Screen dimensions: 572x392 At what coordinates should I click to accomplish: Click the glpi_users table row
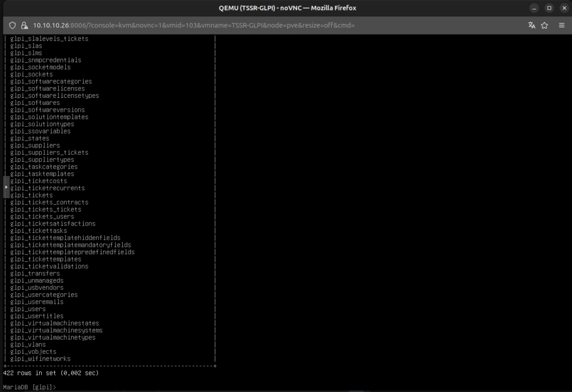tap(28, 309)
